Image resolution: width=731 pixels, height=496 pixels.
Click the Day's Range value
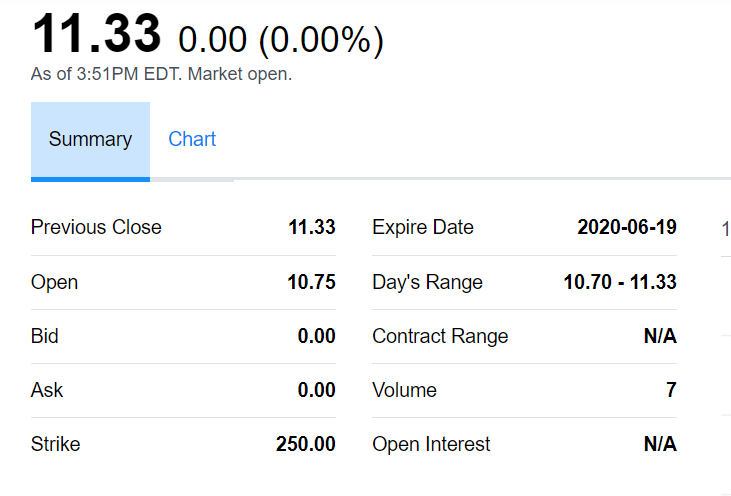[x=620, y=282]
